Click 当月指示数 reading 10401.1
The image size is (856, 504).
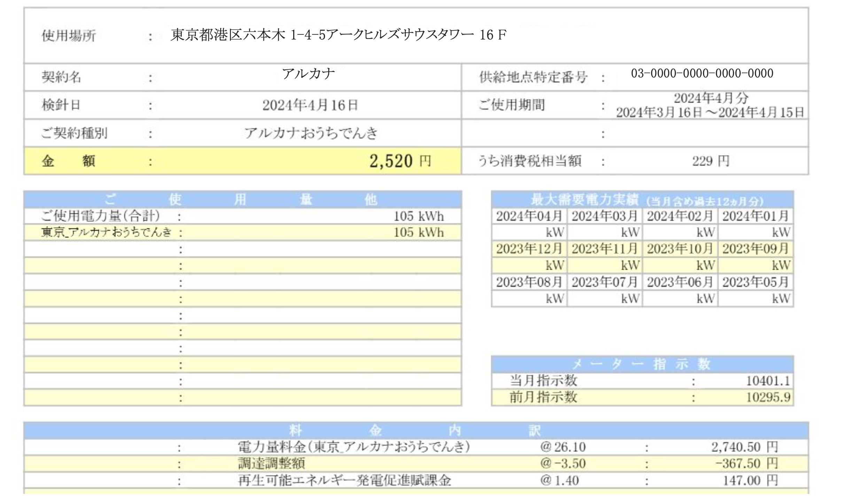768,381
